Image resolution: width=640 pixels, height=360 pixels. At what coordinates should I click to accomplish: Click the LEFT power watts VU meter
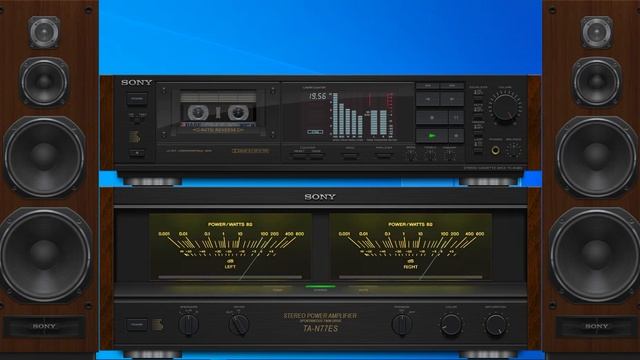pyautogui.click(x=230, y=247)
